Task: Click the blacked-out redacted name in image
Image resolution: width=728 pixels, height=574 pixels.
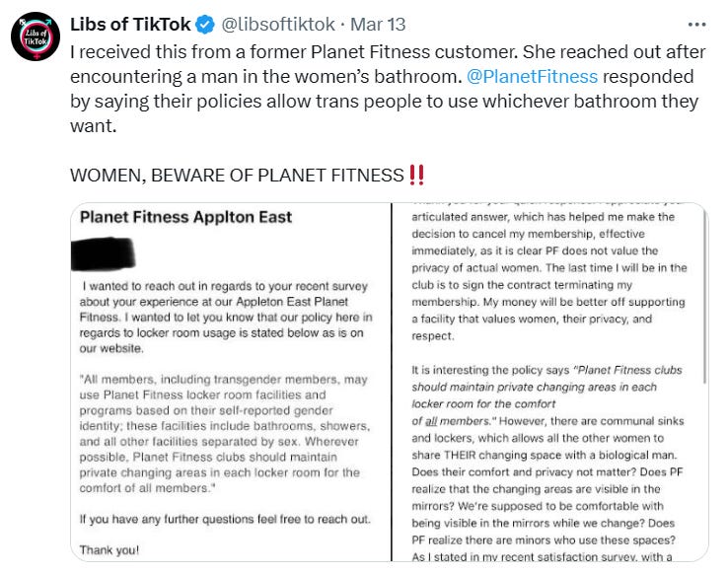Action: point(103,253)
